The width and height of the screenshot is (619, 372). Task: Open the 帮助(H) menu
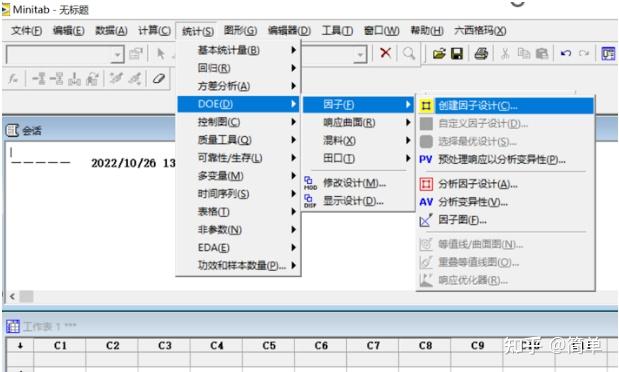pos(427,30)
